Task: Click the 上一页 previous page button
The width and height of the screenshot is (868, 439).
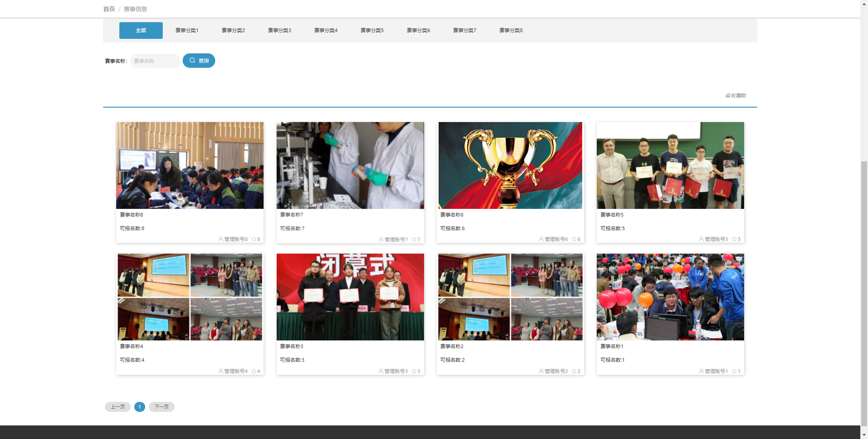Action: tap(118, 407)
